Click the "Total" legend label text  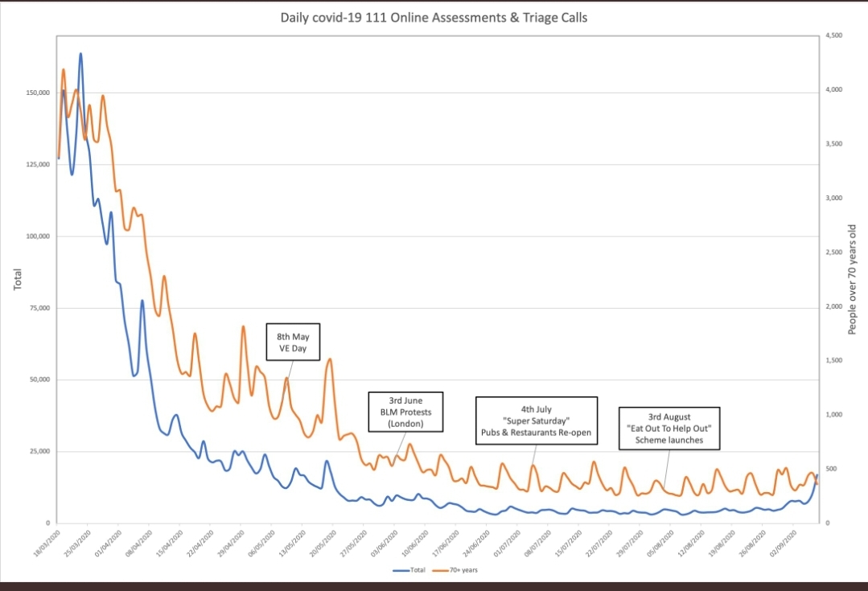tap(418, 570)
